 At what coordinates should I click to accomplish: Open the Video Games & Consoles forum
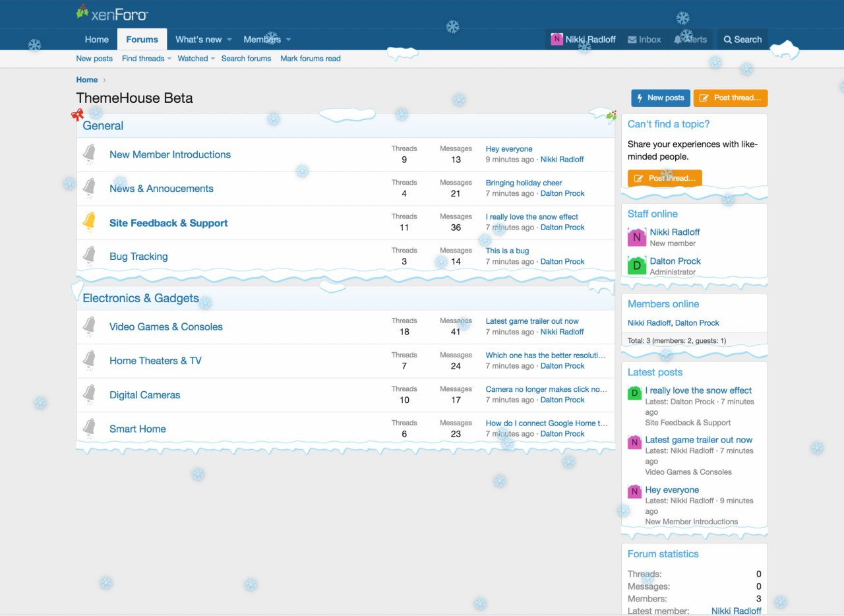[x=166, y=326]
